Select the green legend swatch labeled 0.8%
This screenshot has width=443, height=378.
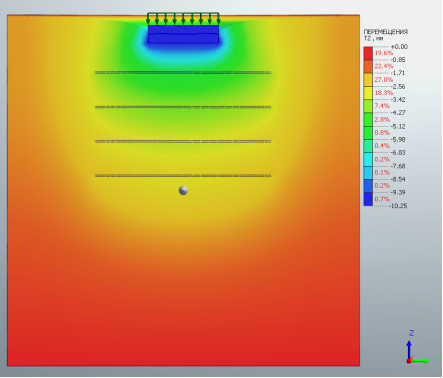tap(368, 133)
